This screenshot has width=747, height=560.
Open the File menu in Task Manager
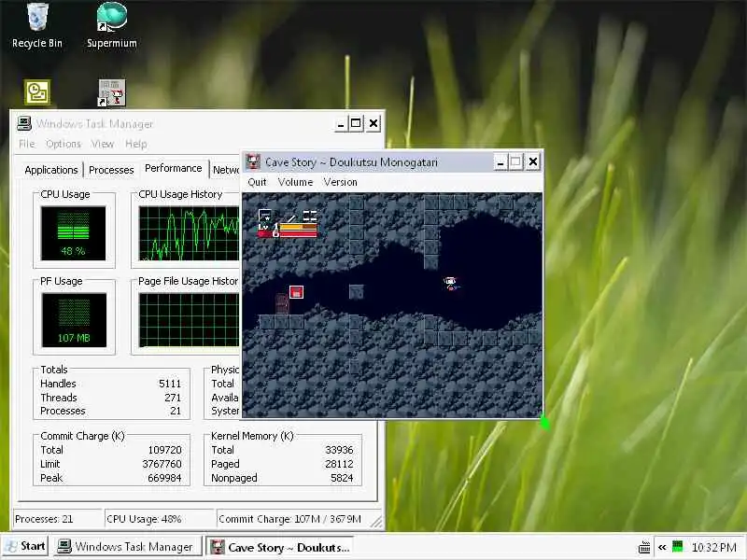(27, 144)
